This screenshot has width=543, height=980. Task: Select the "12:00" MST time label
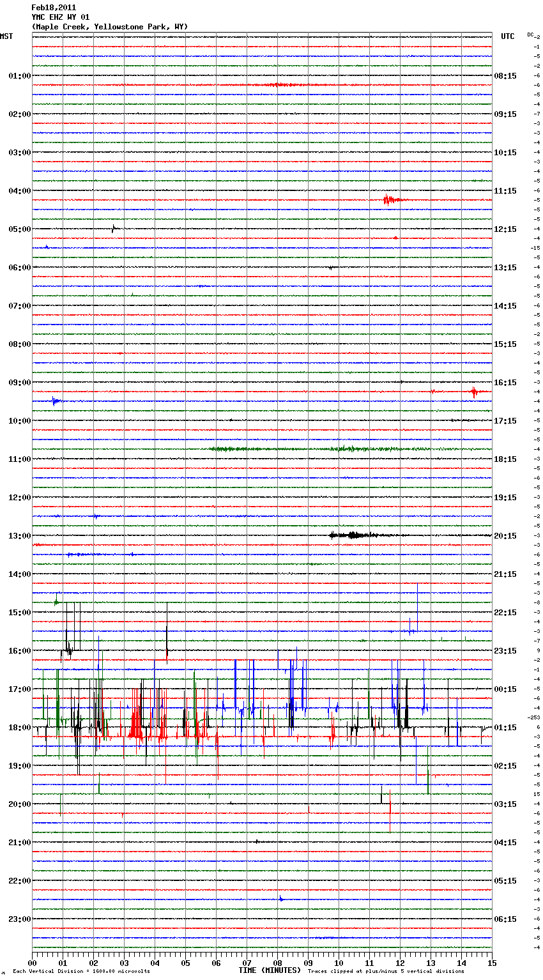tap(20, 498)
